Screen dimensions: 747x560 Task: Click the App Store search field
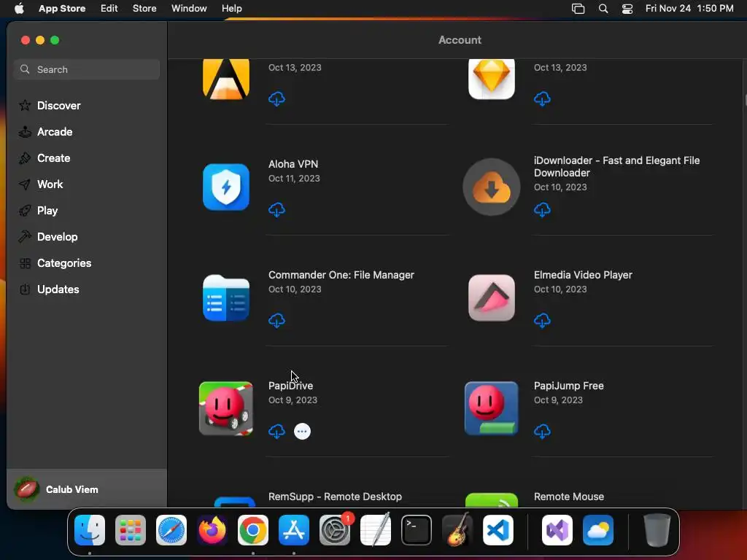[87, 69]
